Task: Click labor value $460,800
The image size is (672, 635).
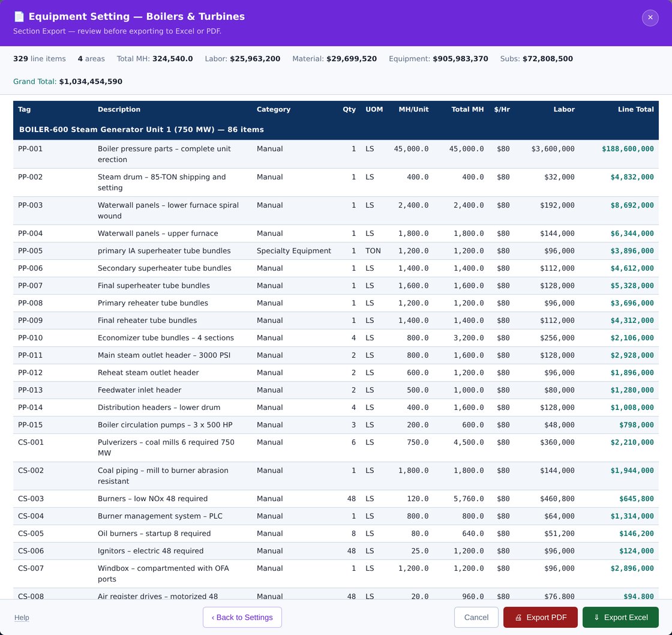Action: (557, 499)
